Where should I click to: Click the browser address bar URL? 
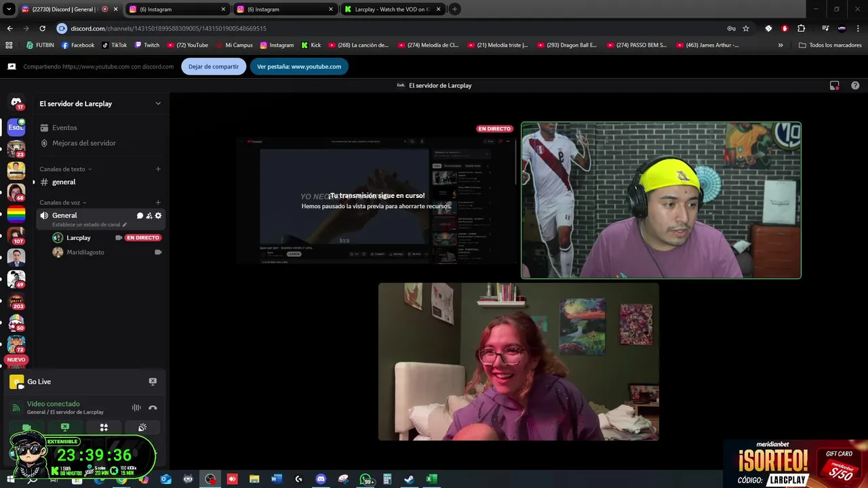tap(168, 28)
